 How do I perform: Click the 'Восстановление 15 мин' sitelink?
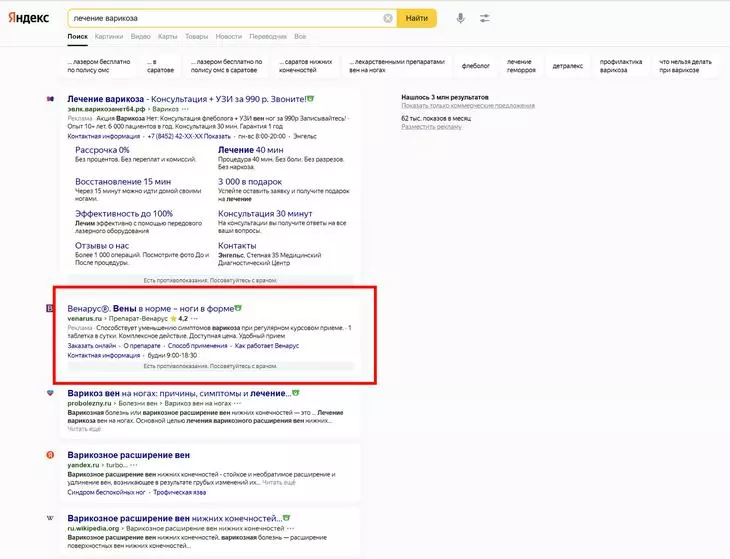click(x=123, y=182)
